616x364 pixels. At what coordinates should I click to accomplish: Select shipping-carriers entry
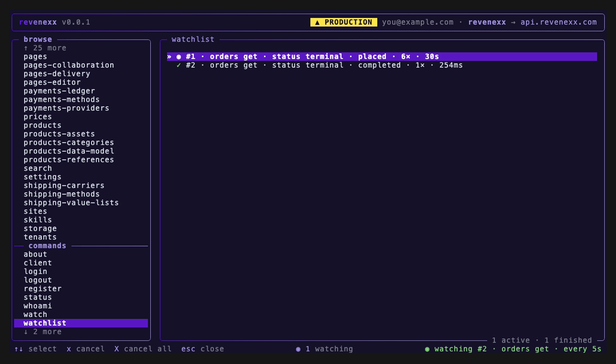point(64,186)
